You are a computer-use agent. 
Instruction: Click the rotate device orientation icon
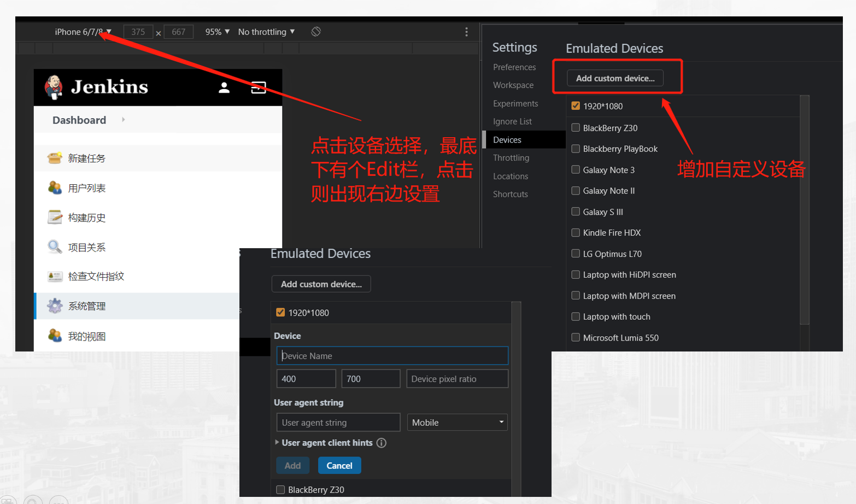pos(316,32)
